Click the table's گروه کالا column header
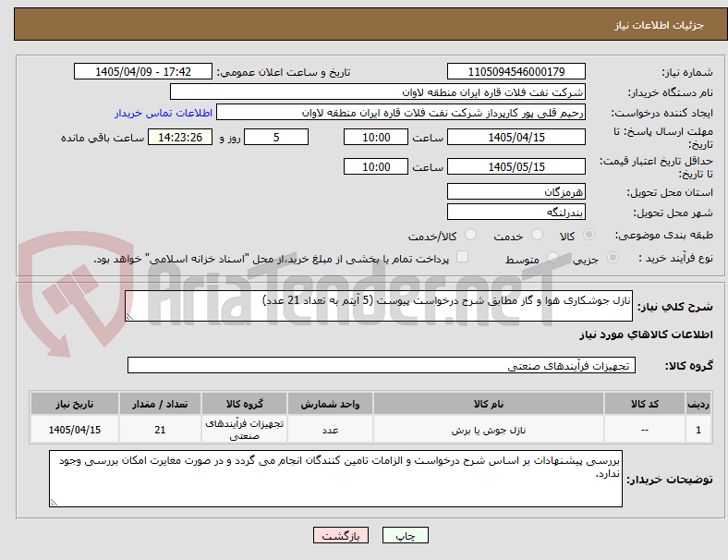728x560 pixels. pos(244,404)
